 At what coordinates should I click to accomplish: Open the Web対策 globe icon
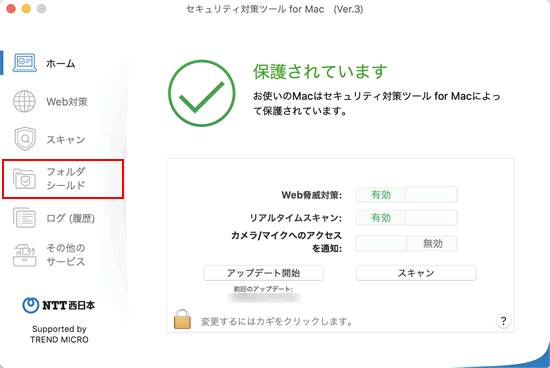click(24, 101)
